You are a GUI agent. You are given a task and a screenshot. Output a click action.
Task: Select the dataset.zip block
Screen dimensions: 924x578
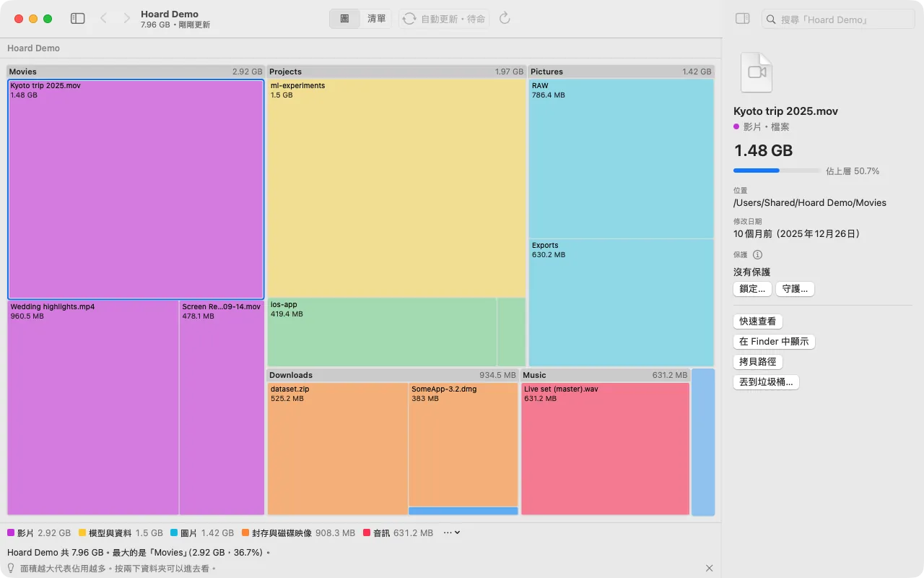(x=338, y=449)
